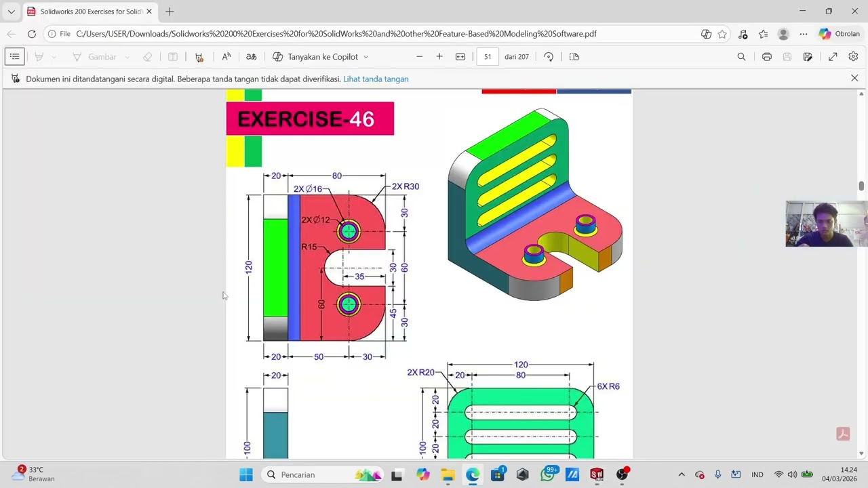Zoom in with the plus button
868x488 pixels.
[x=439, y=57]
